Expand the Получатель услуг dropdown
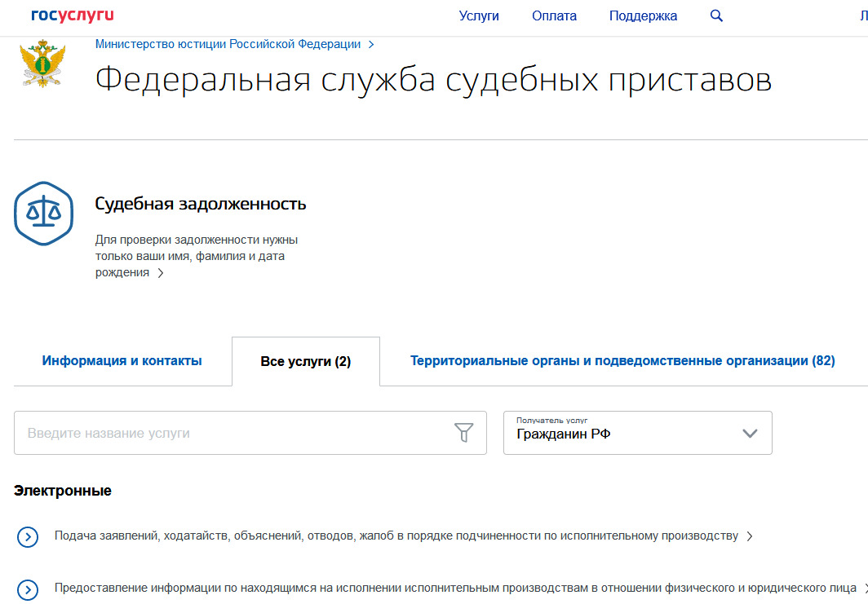This screenshot has height=604, width=868. (638, 433)
